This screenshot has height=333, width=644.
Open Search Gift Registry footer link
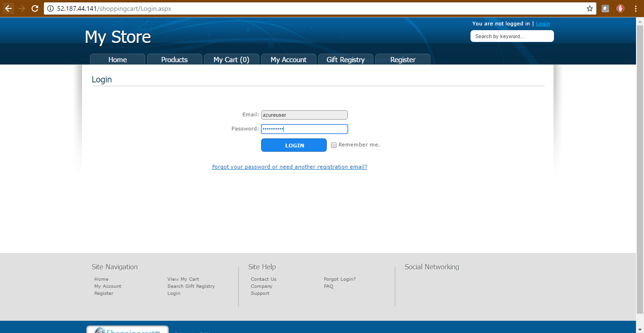[x=191, y=286]
